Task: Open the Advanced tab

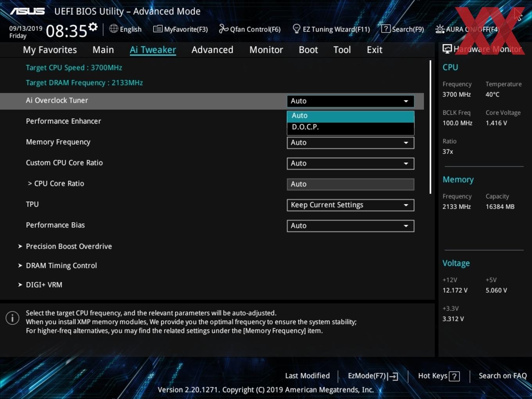Action: tap(212, 50)
